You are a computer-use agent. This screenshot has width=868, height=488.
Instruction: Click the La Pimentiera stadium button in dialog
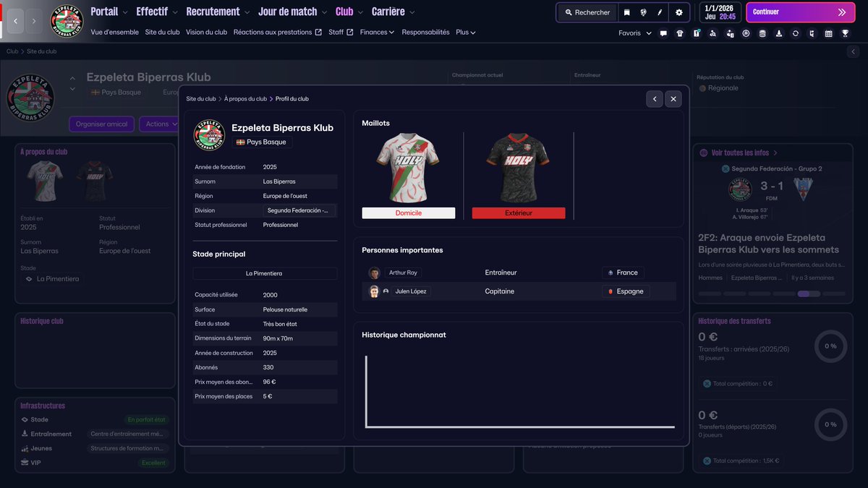(x=265, y=274)
